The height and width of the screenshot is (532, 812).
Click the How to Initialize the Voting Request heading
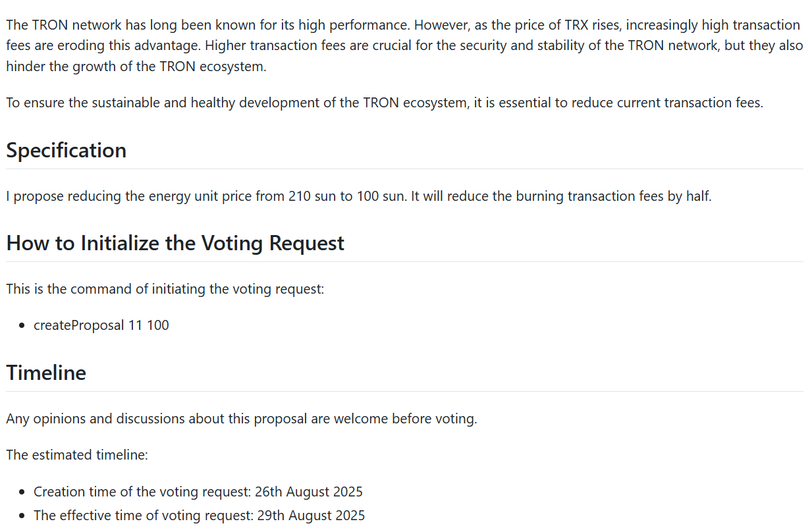pyautogui.click(x=175, y=243)
